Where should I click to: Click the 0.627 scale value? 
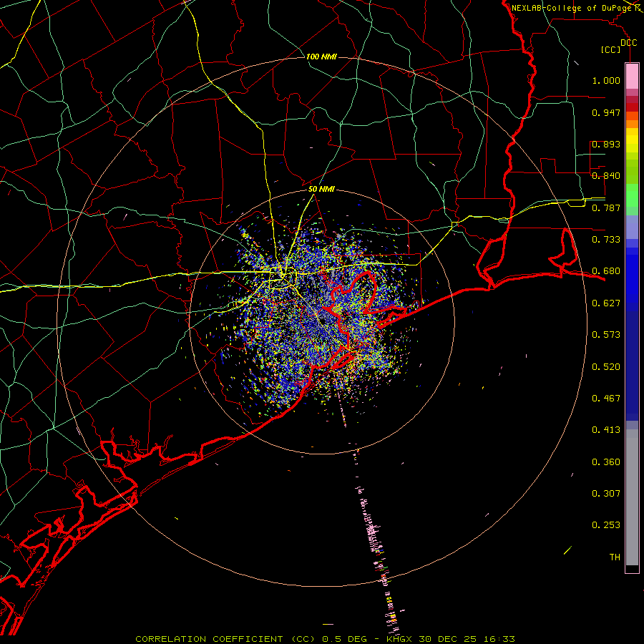(x=606, y=303)
